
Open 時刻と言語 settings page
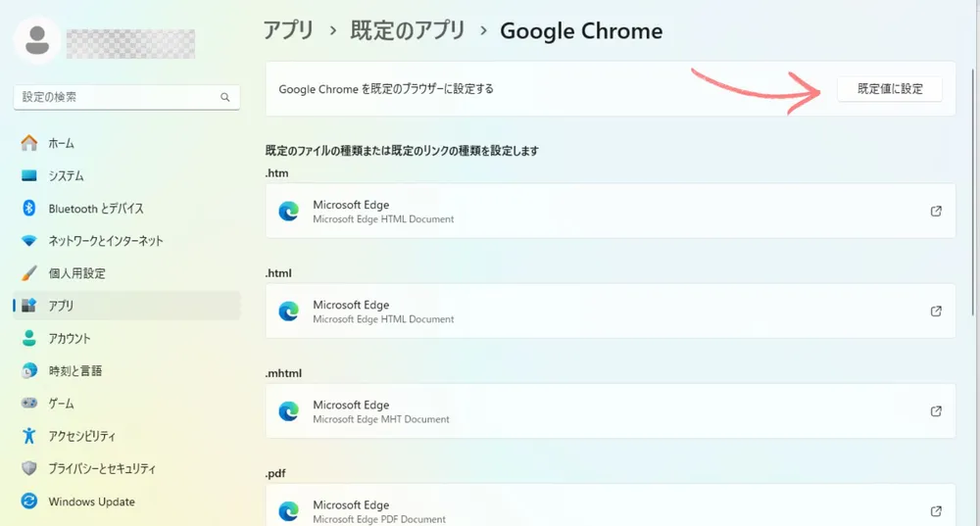click(x=126, y=370)
